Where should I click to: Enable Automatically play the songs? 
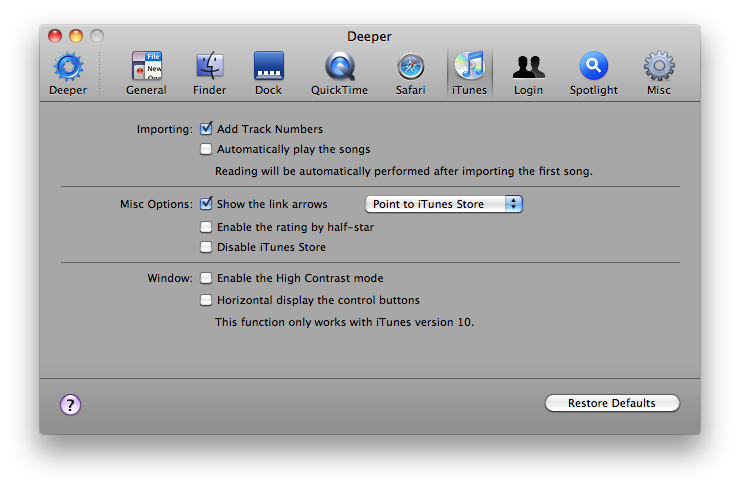coord(206,149)
